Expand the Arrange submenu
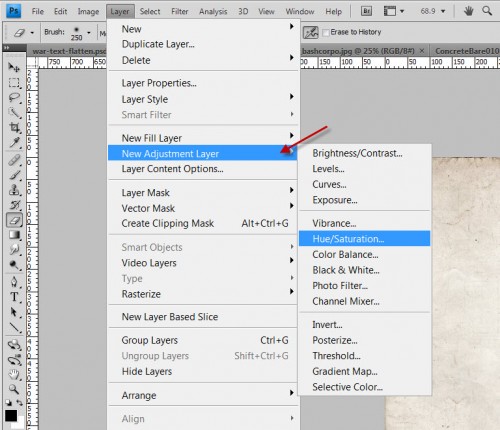500x430 pixels. click(203, 395)
